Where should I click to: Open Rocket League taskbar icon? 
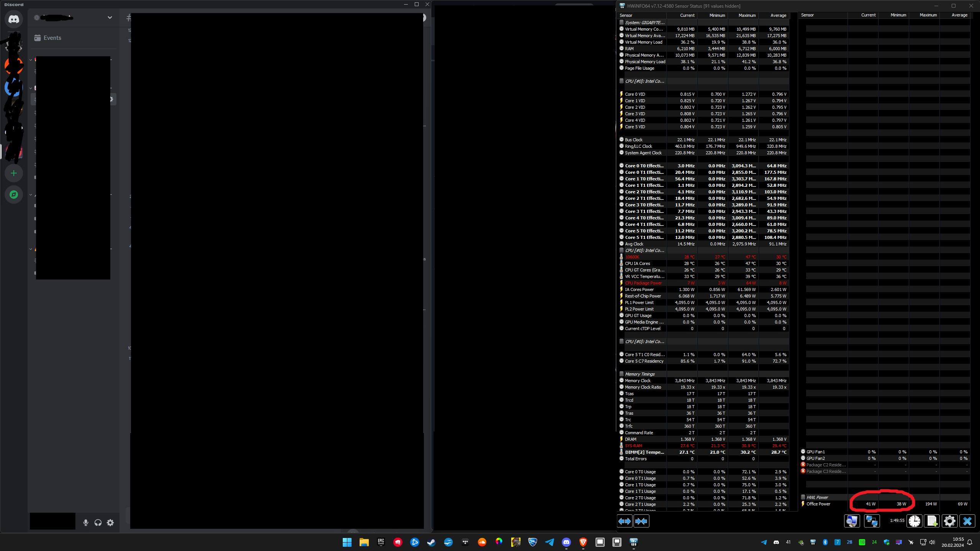pyautogui.click(x=532, y=542)
